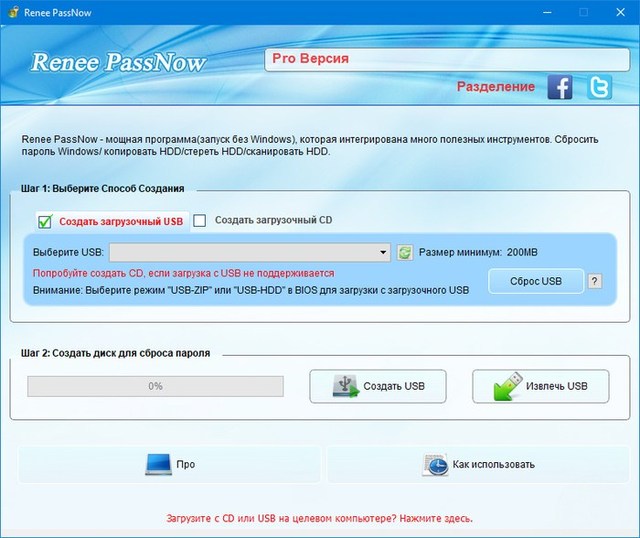Uncheck Создать загрузочный USB checkbox
Viewport: 640px width, 538px height.
click(45, 221)
